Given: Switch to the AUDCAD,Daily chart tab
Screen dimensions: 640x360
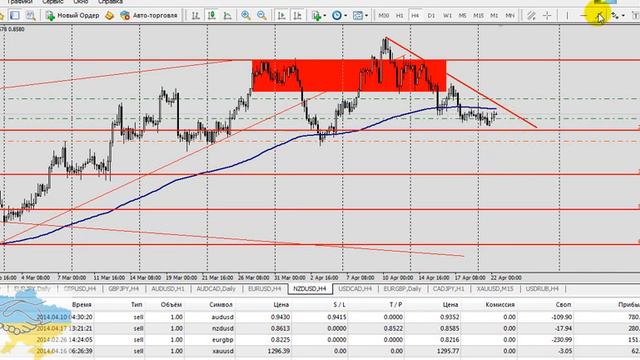Looking at the screenshot, I should click(216, 289).
